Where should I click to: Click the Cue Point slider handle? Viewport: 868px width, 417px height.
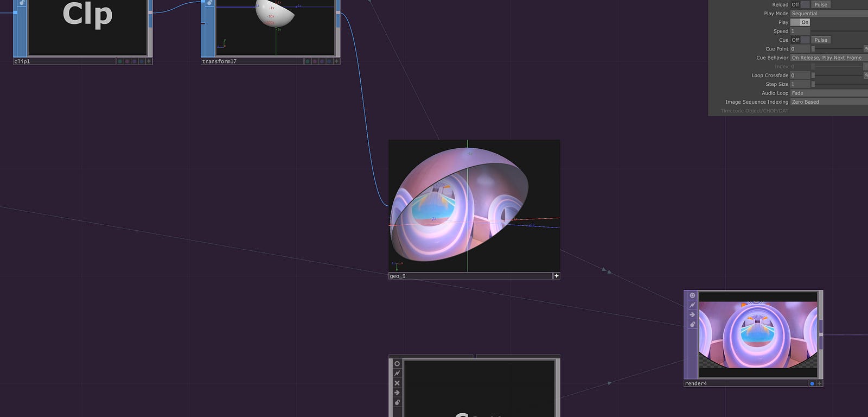[813, 49]
